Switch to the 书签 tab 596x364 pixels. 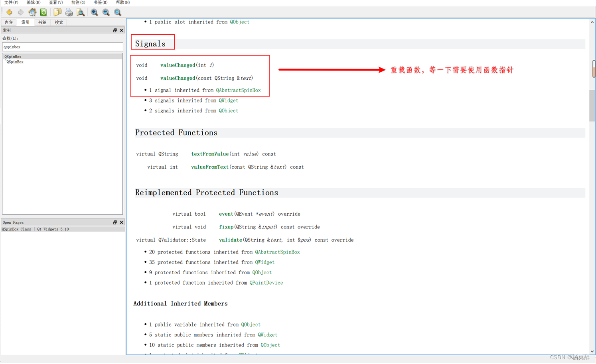(x=42, y=22)
